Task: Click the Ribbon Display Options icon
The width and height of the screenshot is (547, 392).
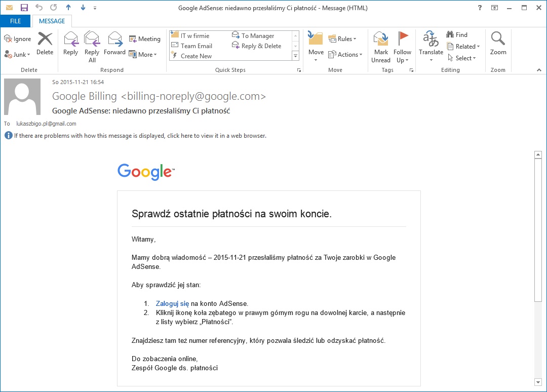Action: coord(495,8)
